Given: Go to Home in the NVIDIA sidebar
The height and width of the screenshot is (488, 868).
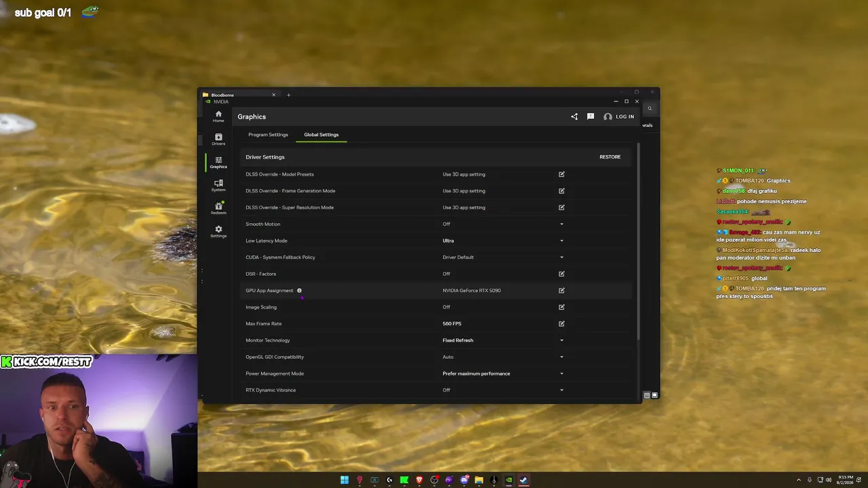Looking at the screenshot, I should 218,116.
